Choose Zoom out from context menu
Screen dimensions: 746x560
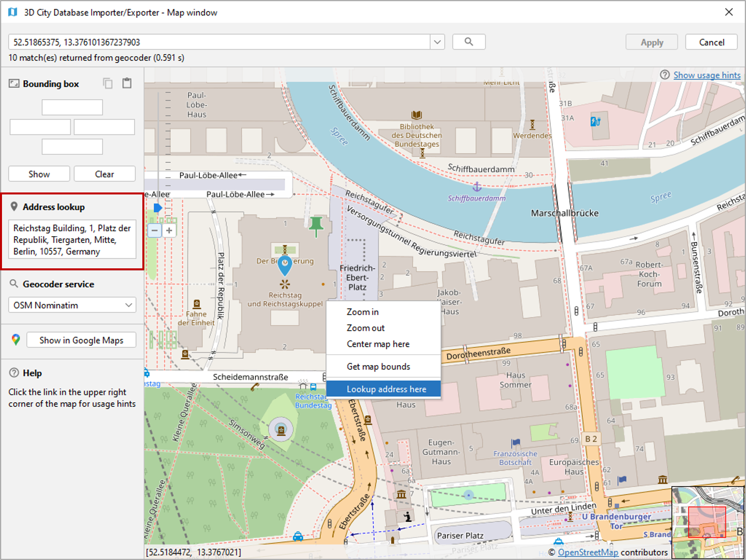coord(383,328)
